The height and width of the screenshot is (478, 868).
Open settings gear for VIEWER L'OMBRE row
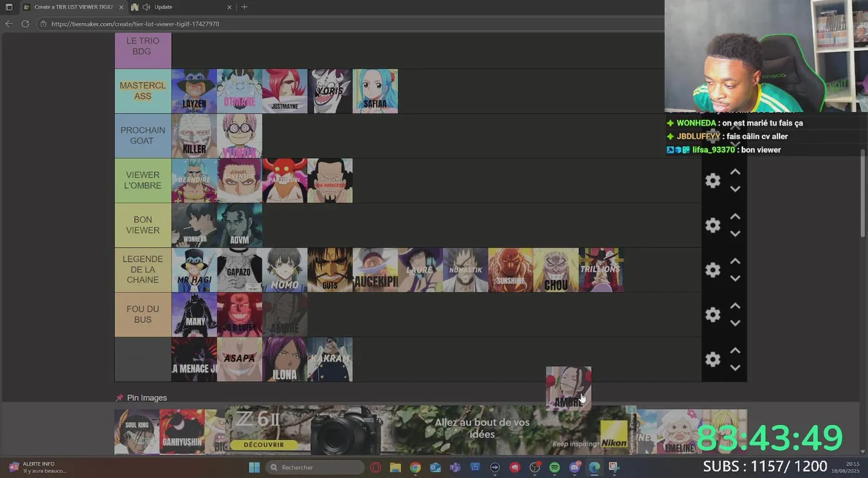713,181
